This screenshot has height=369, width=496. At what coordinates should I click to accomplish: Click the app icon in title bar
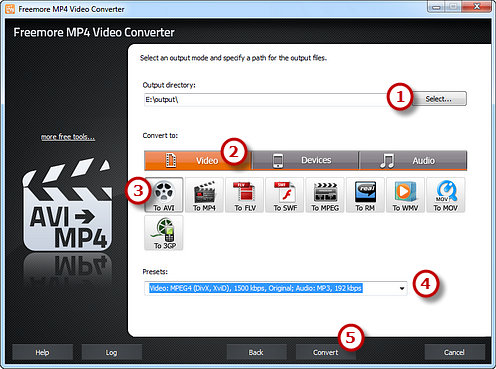click(10, 9)
